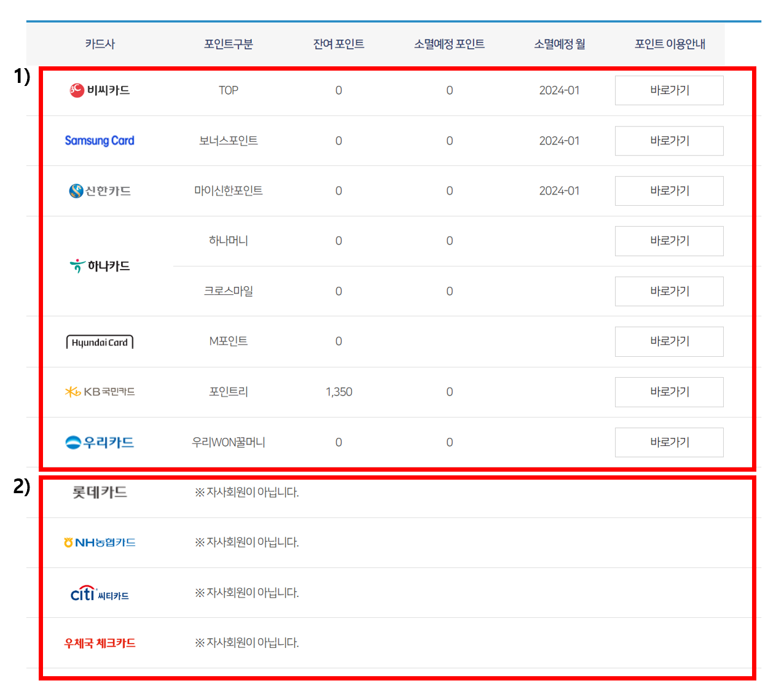Click the citi 씨티카드 logo

click(100, 593)
